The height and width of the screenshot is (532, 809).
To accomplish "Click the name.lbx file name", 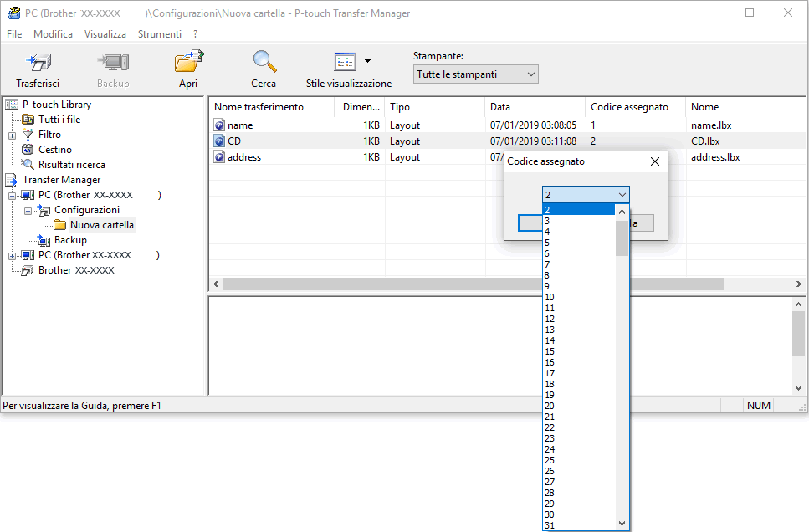I will (711, 125).
